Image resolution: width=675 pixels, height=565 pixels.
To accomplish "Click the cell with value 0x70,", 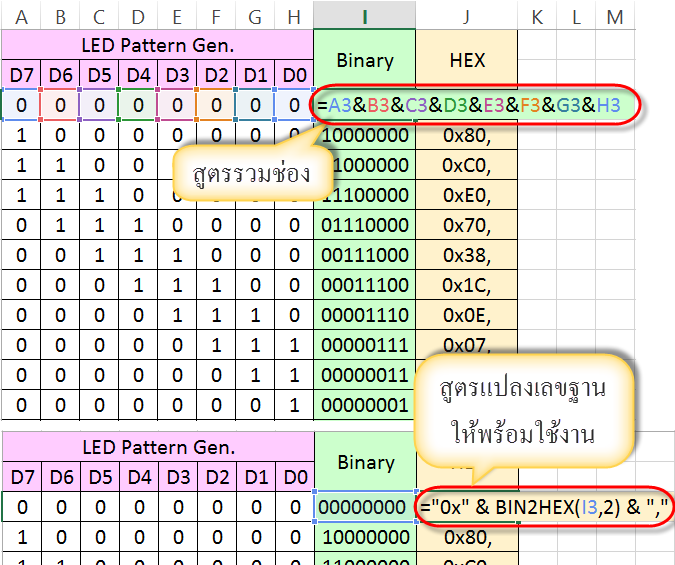I will (467, 227).
